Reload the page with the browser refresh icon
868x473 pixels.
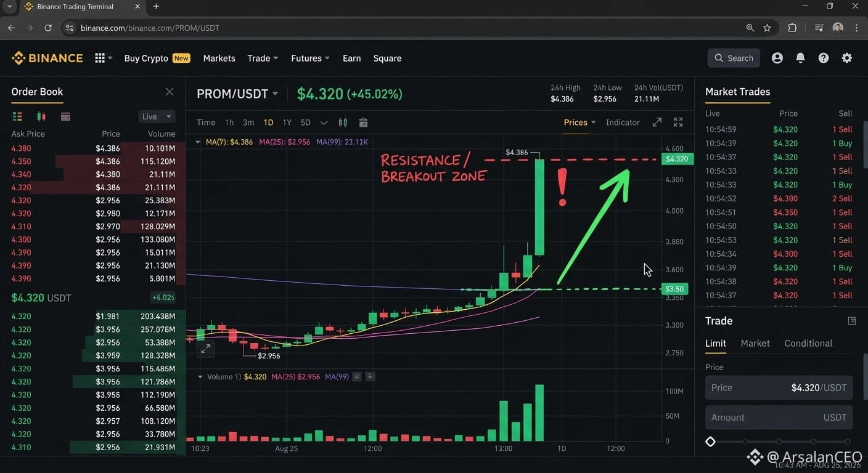[x=48, y=28]
